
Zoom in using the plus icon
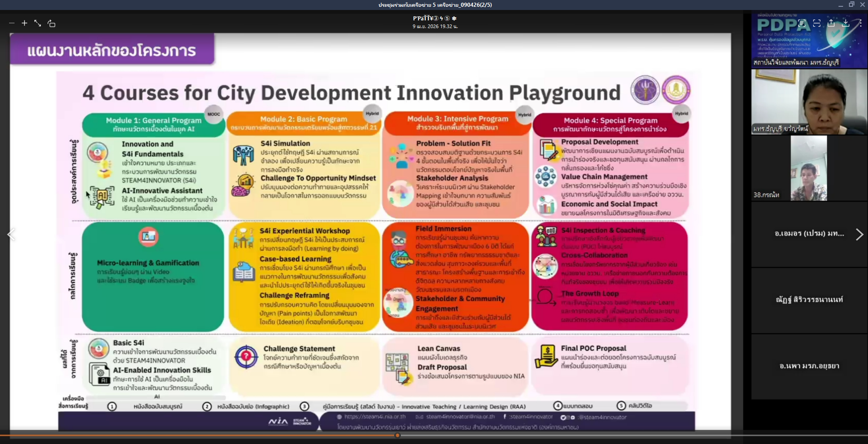24,23
